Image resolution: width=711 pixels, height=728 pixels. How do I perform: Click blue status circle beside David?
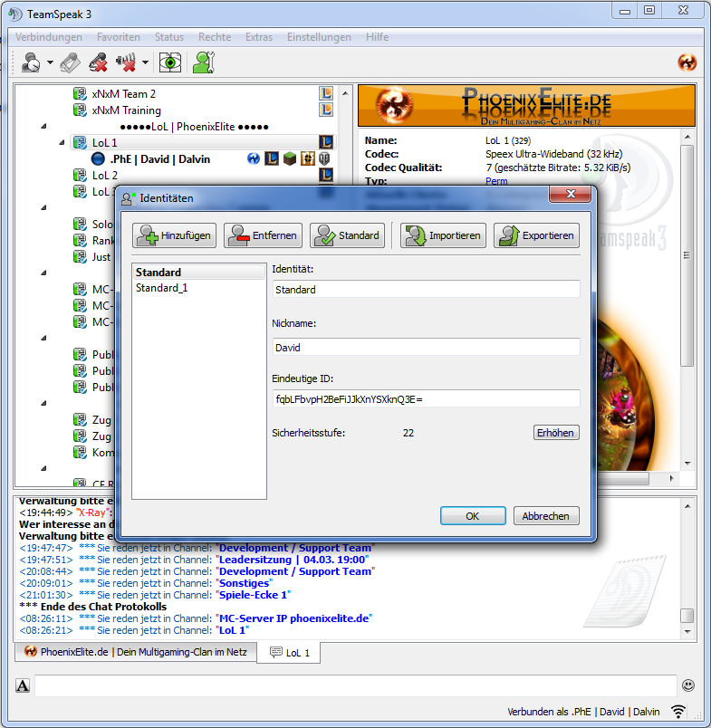point(98,158)
